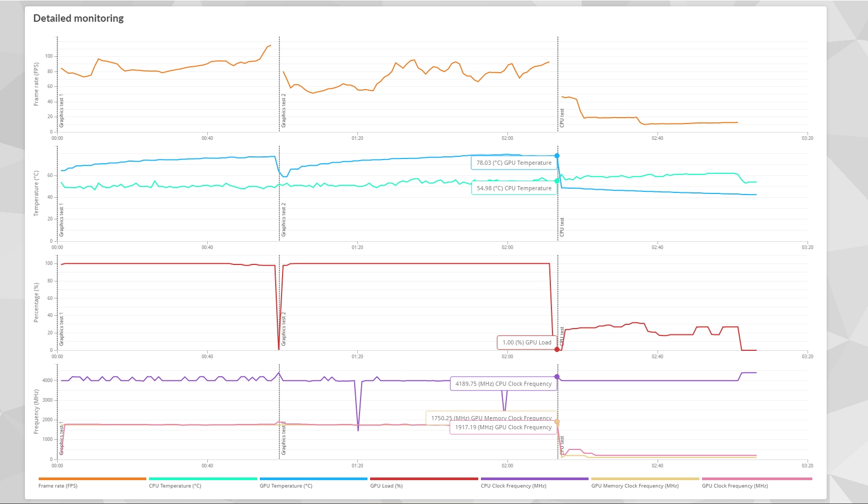The height and width of the screenshot is (504, 868).
Task: Click the 4189.75 MHz CPU Clock Frequency tooltip
Action: tap(503, 384)
